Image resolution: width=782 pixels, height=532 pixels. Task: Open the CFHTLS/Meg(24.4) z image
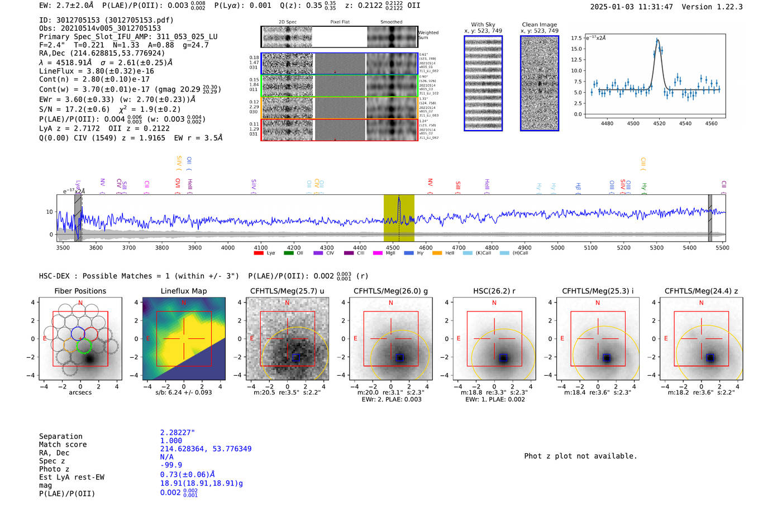pyautogui.click(x=701, y=338)
